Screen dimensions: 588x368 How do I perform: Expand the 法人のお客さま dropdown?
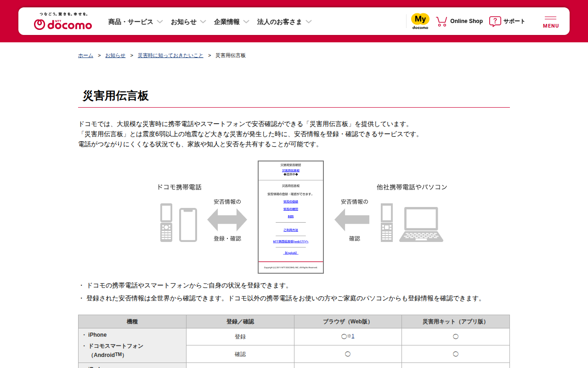click(x=284, y=22)
